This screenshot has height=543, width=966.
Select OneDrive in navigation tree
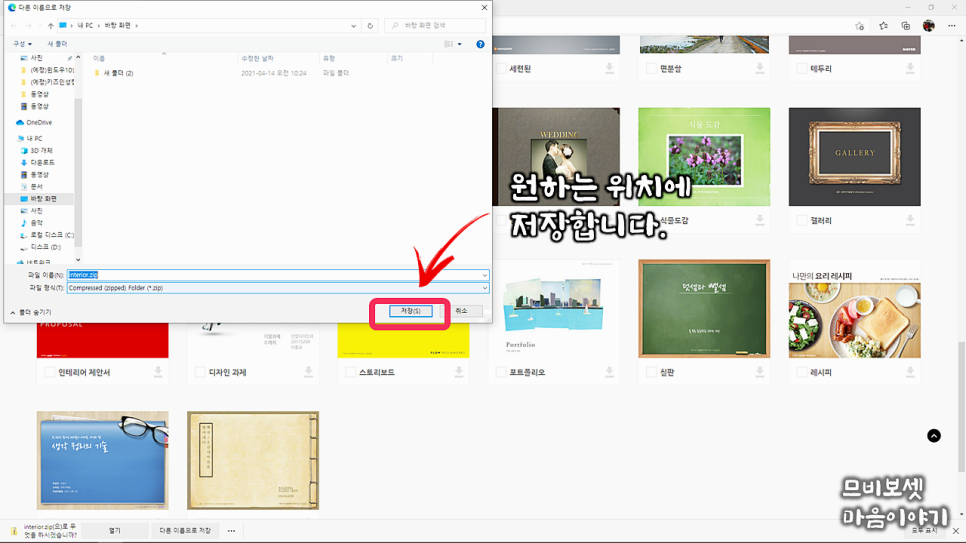point(39,123)
